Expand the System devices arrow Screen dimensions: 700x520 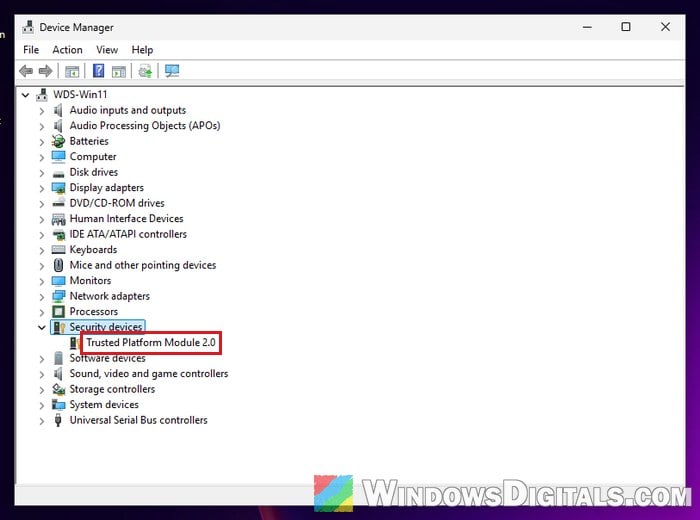[42, 405]
